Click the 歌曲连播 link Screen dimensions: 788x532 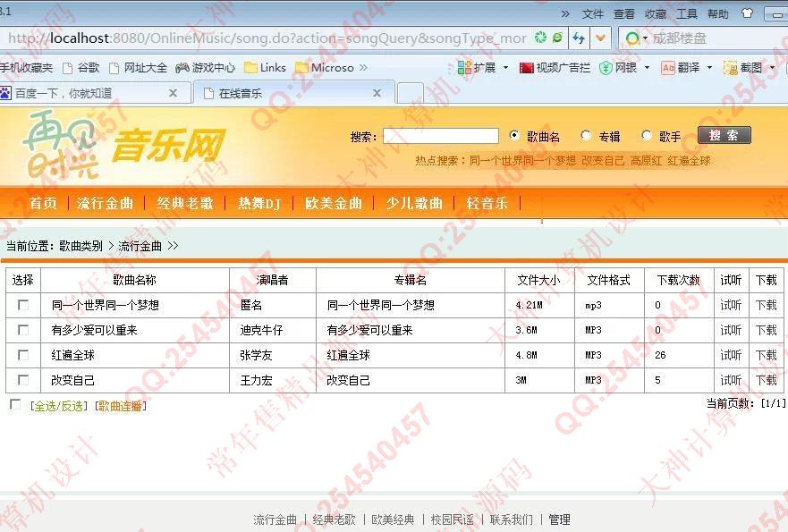click(120, 406)
